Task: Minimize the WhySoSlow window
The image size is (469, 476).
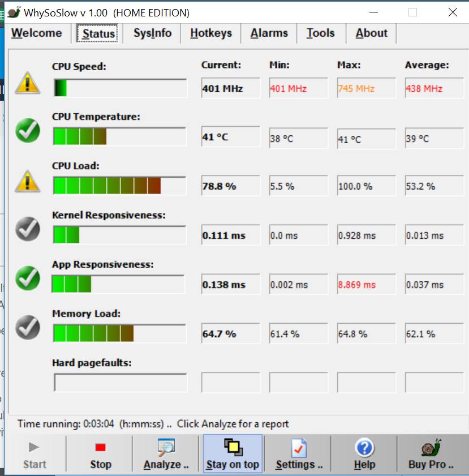Action: (374, 12)
